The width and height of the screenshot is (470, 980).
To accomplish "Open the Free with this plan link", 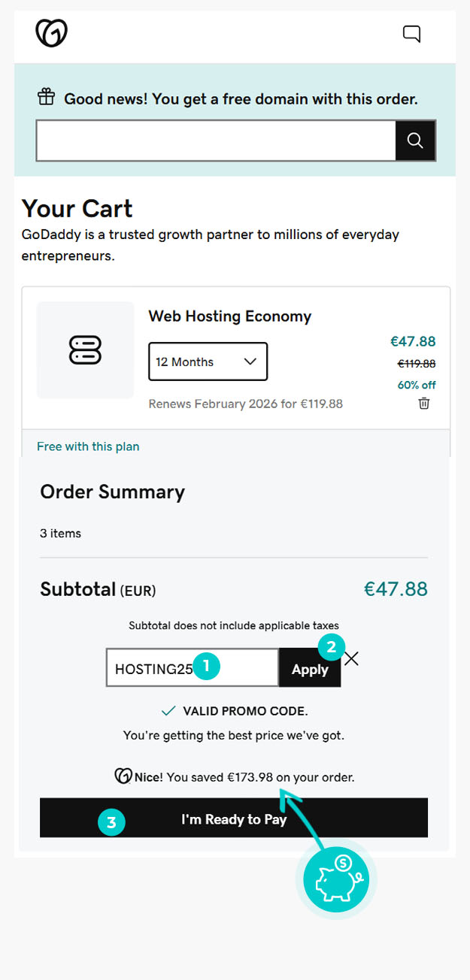I will coord(88,446).
